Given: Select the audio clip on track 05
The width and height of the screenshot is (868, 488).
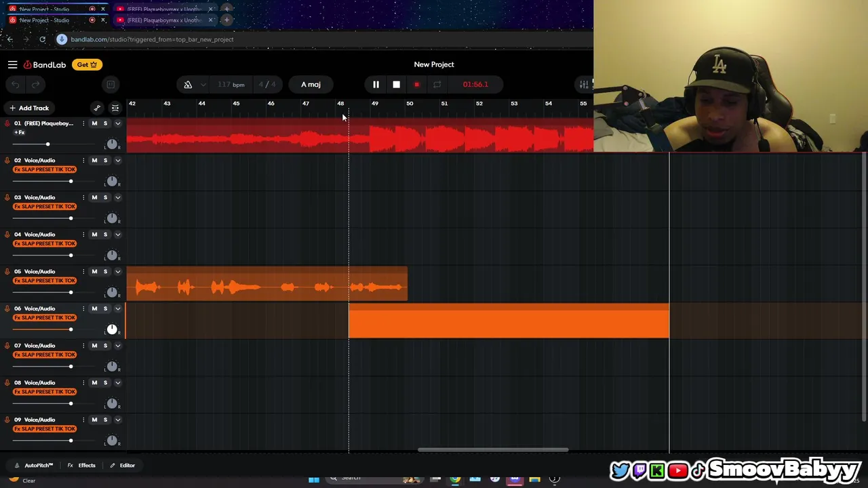Looking at the screenshot, I should (267, 284).
